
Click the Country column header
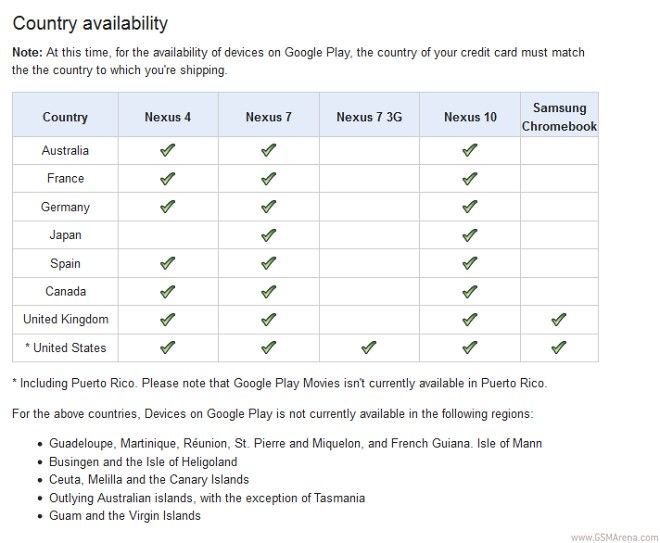point(65,117)
